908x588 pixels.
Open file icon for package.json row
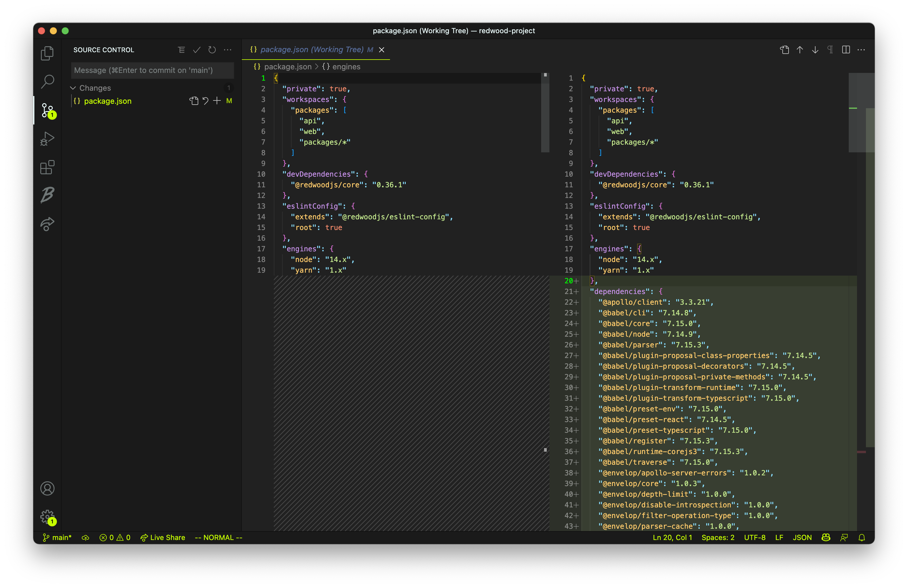(x=194, y=101)
